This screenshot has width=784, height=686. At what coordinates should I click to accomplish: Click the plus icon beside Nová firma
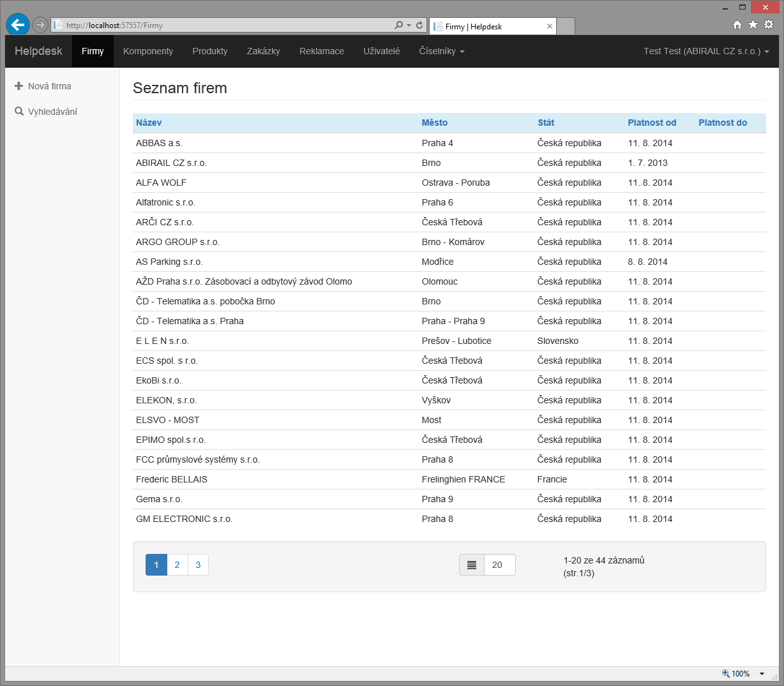tap(19, 86)
